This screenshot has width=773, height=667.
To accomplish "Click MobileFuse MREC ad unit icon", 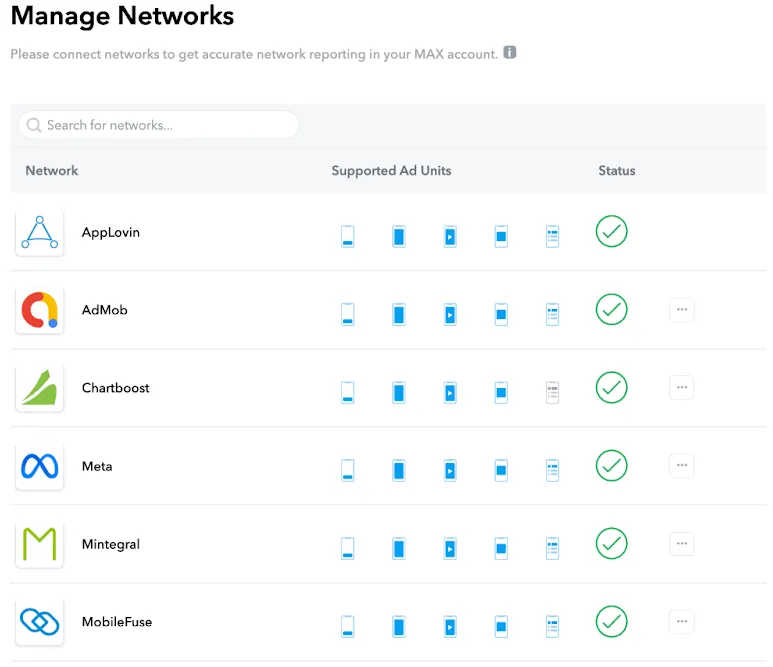I will (501, 626).
